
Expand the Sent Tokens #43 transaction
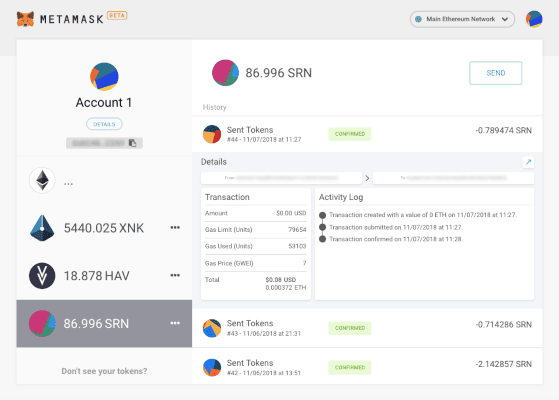click(x=367, y=328)
